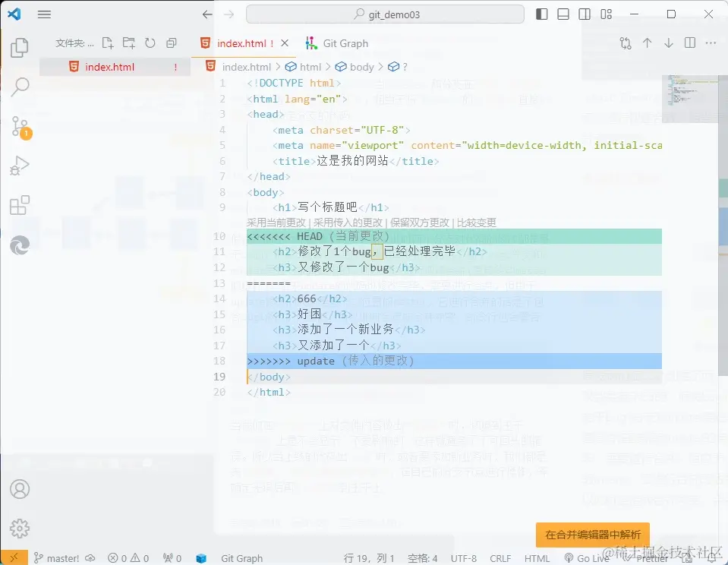
Task: Click line number 14 in gutter
Action: tap(219, 298)
